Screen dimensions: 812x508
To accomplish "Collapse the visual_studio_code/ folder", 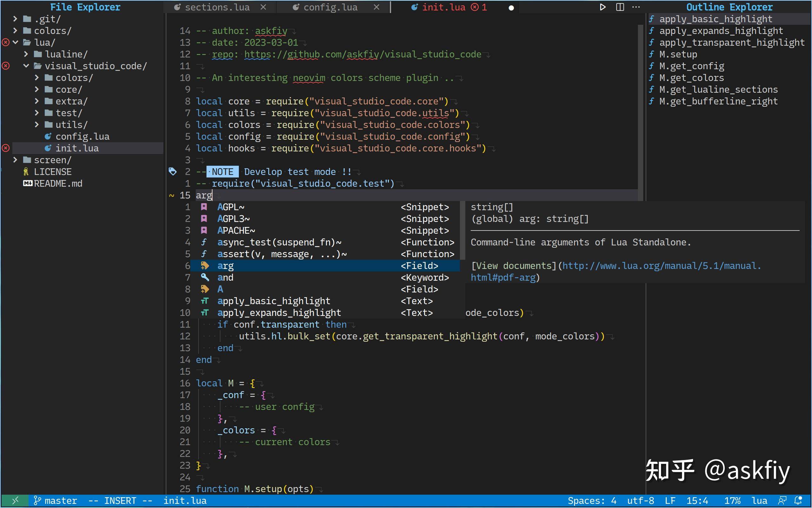I will [26, 66].
